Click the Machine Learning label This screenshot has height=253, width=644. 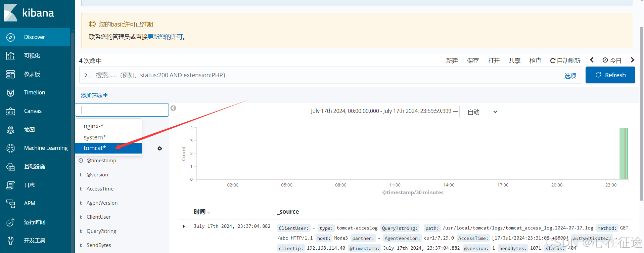coord(46,148)
